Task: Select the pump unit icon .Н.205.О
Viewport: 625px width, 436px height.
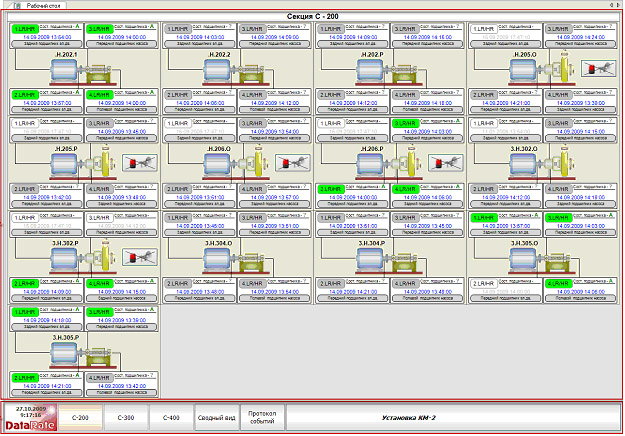Action: pyautogui.click(x=542, y=69)
